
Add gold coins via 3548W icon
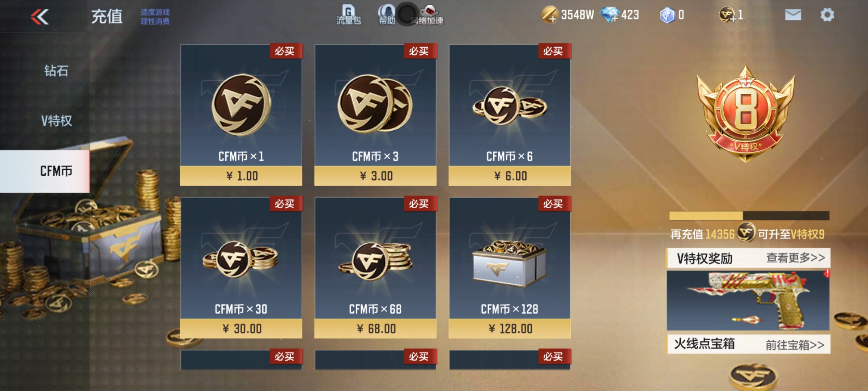coord(550,15)
